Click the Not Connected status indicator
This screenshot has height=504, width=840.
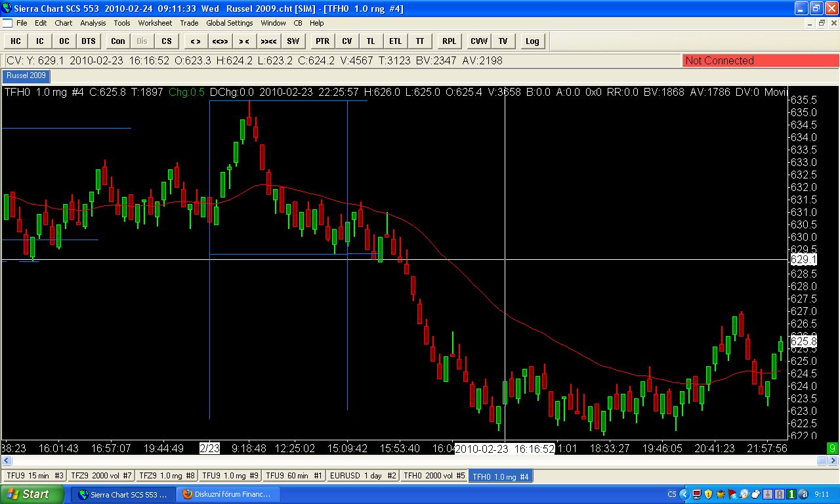760,60
